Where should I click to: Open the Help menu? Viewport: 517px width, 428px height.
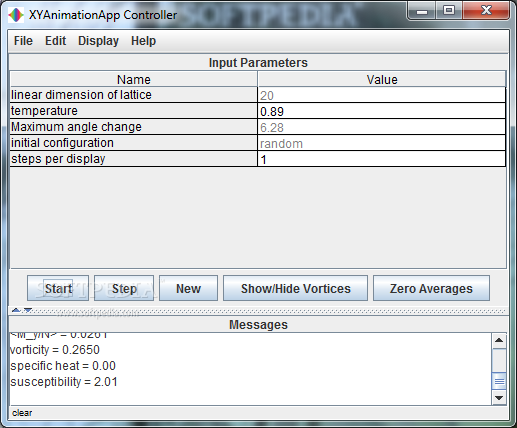[143, 41]
